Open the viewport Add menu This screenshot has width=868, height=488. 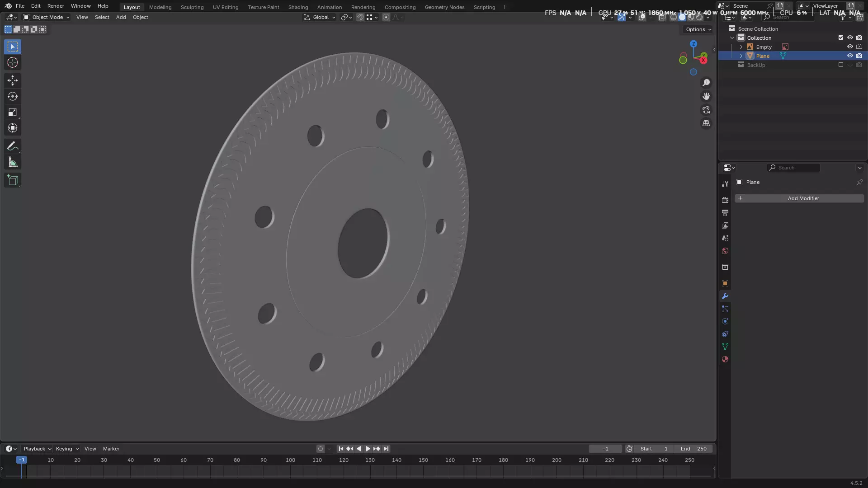(121, 17)
